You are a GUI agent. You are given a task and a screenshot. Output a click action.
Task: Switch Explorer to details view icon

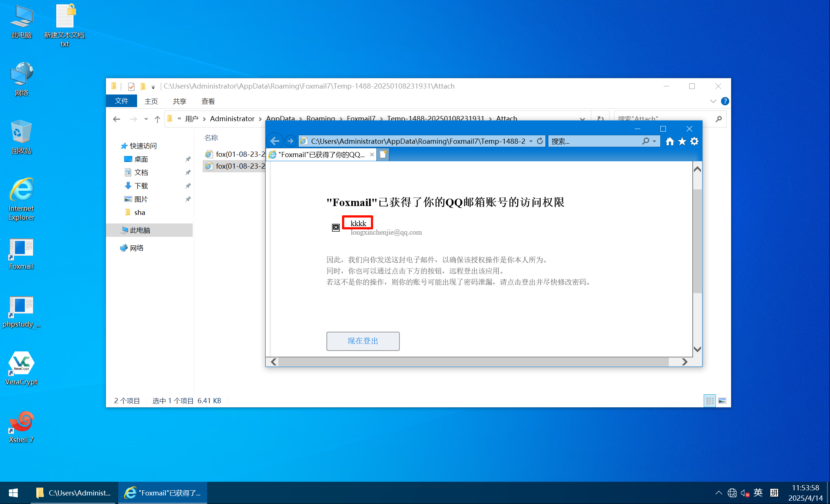[710, 401]
